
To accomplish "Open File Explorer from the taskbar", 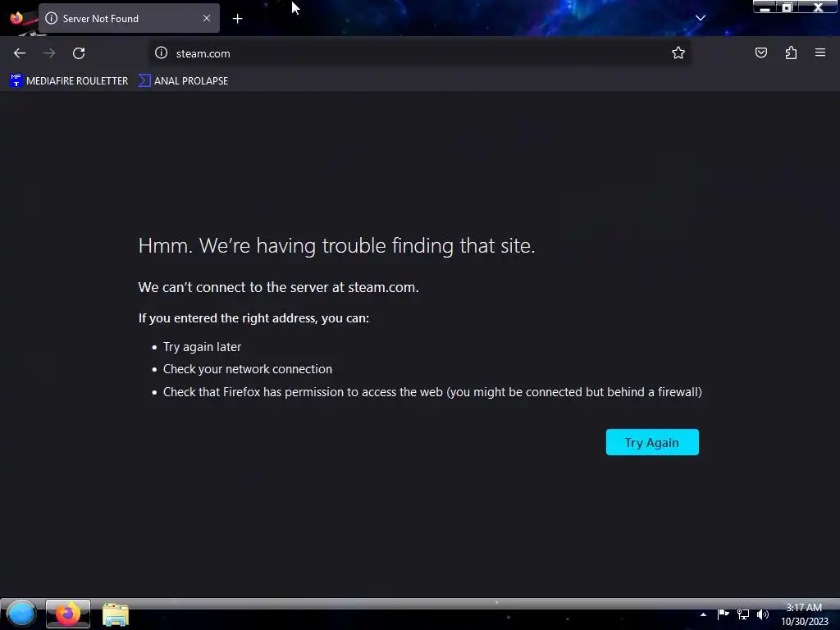I will [116, 614].
